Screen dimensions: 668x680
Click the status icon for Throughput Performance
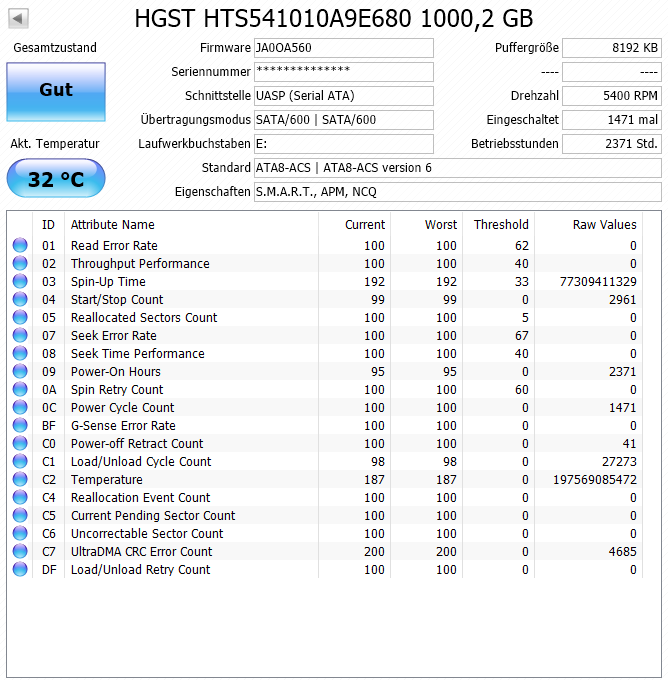pos(20,263)
